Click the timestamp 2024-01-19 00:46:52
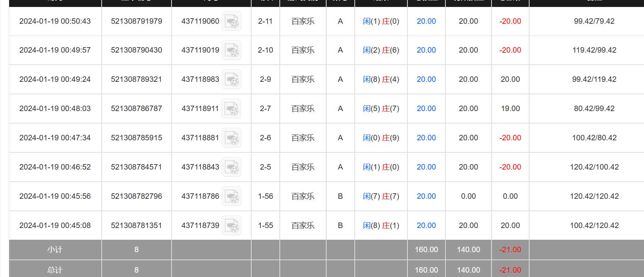Image resolution: width=644 pixels, height=277 pixels. pyautogui.click(x=55, y=167)
